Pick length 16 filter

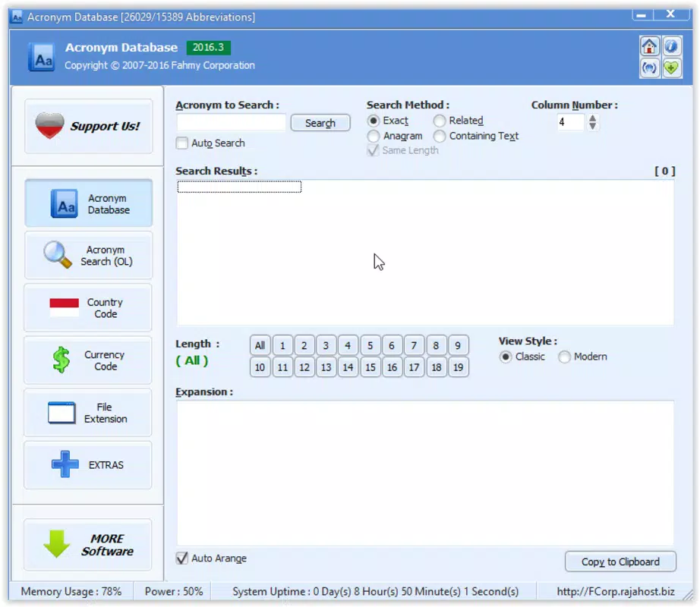click(392, 367)
